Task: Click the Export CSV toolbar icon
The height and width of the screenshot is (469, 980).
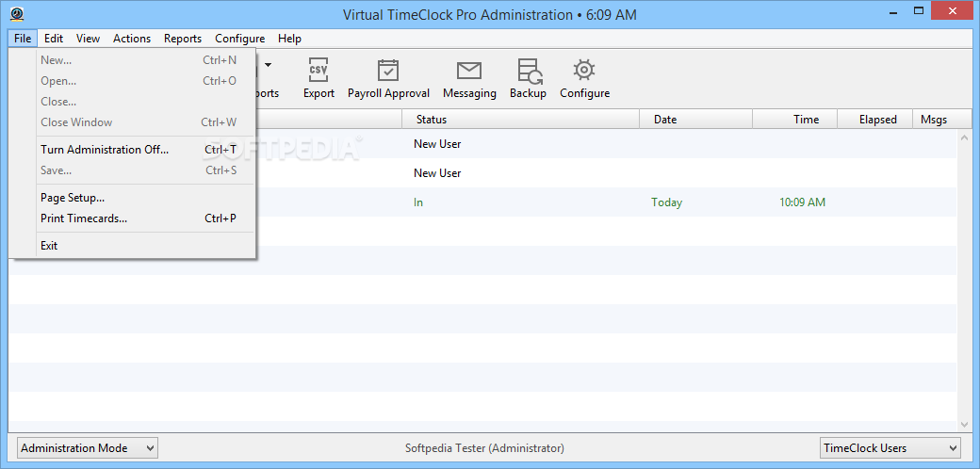Action: (x=318, y=72)
